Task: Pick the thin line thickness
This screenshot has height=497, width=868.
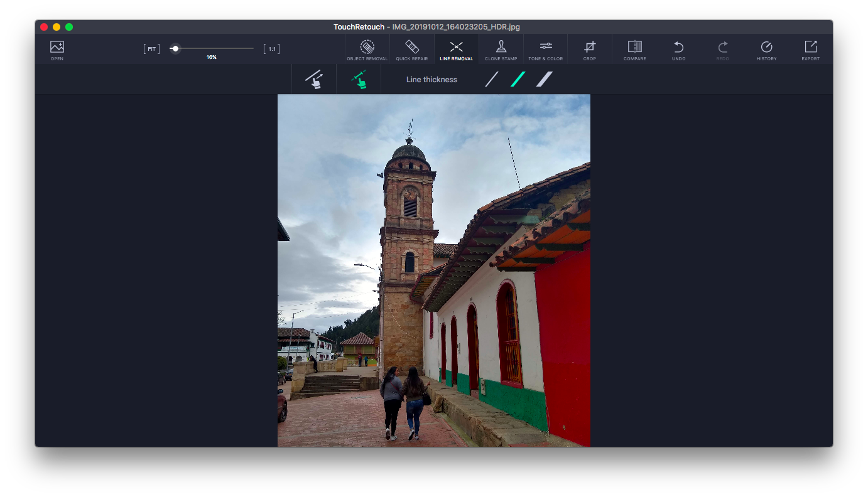Action: coord(492,79)
